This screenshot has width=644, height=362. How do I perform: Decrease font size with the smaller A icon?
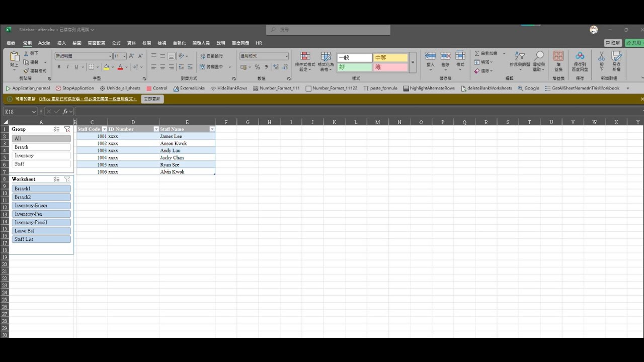pyautogui.click(x=140, y=56)
